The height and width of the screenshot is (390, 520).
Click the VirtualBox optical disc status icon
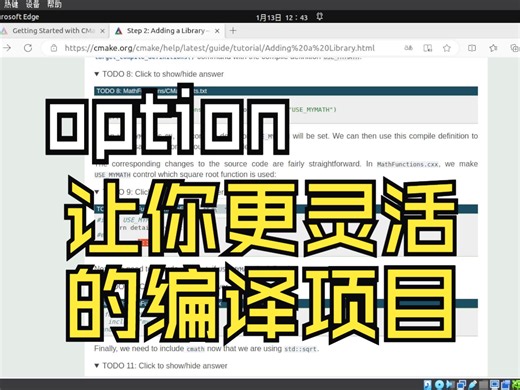pos(439,384)
